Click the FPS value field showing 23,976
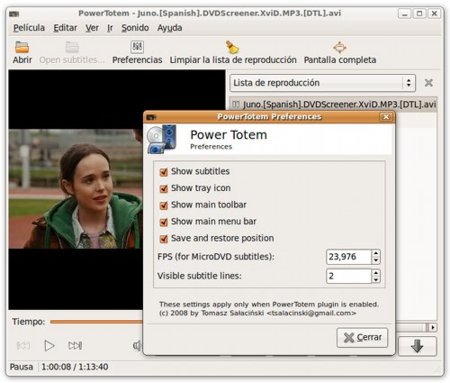This screenshot has width=450, height=383. [349, 257]
